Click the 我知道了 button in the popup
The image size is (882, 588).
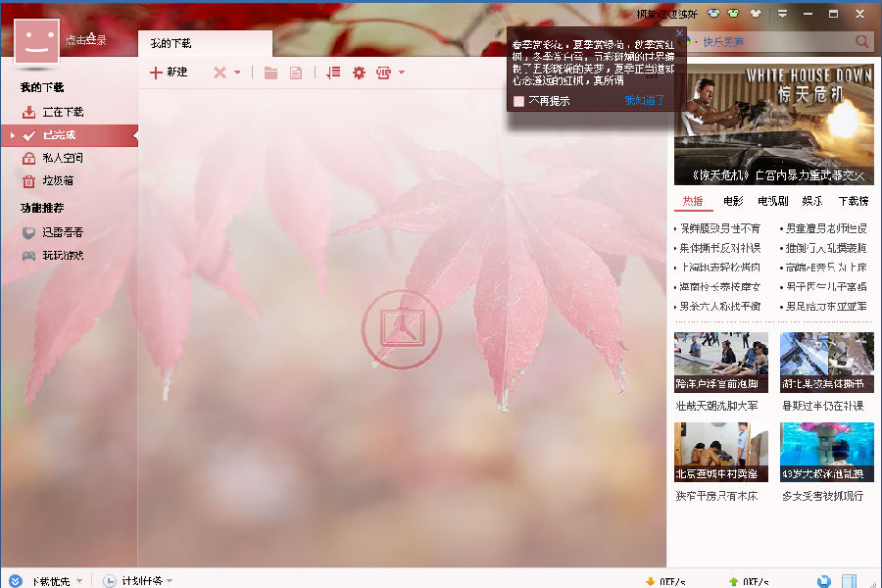643,101
